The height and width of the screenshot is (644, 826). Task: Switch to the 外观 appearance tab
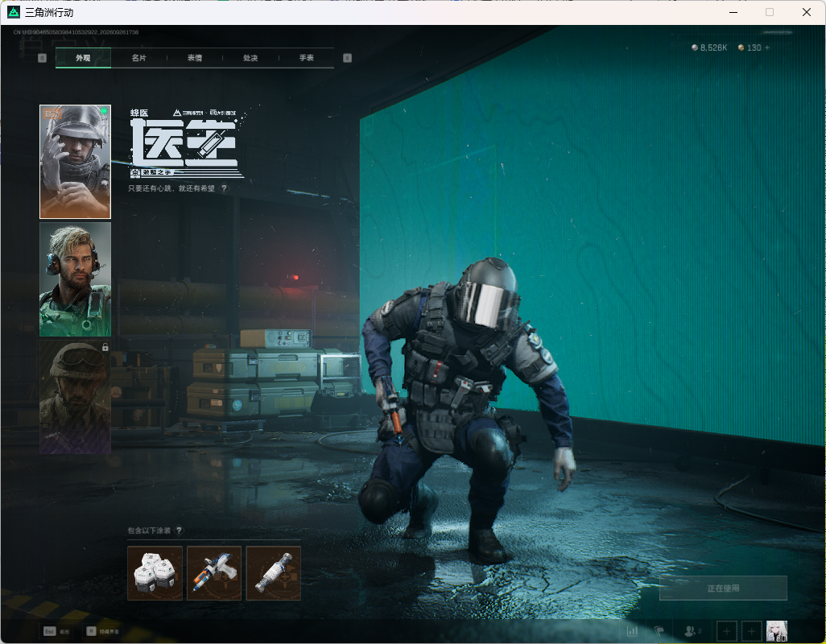tap(83, 58)
